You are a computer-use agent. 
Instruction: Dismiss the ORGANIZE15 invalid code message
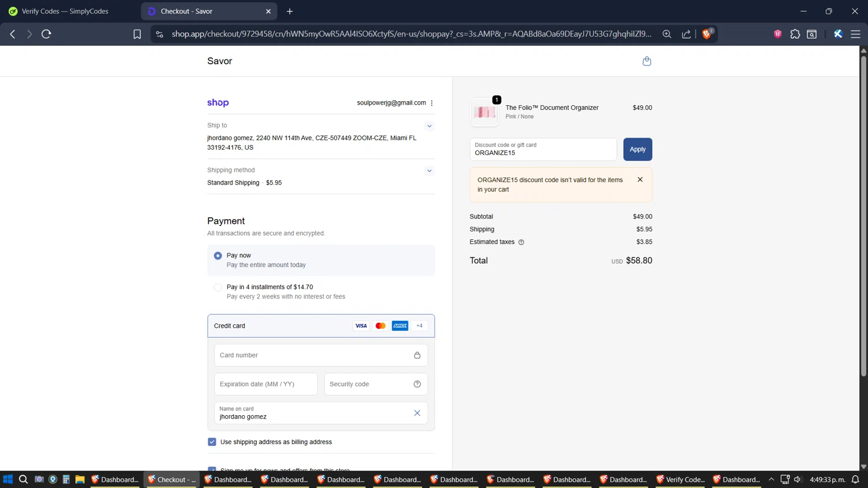tap(640, 180)
